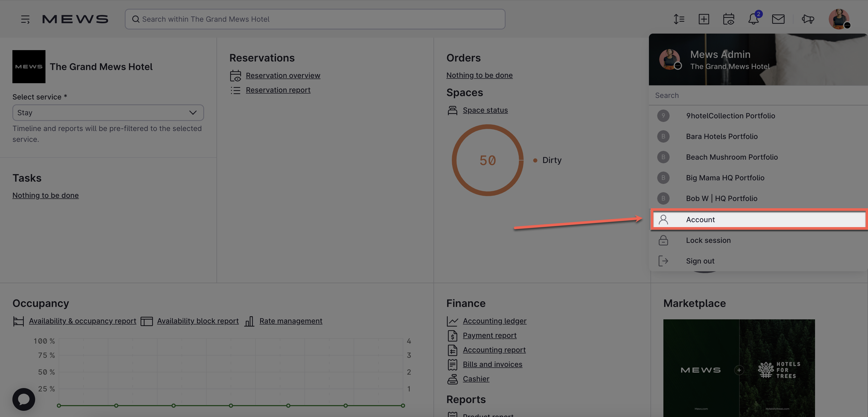The image size is (868, 417).
Task: Open the chat support bubble in bottom corner
Action: 24,399
